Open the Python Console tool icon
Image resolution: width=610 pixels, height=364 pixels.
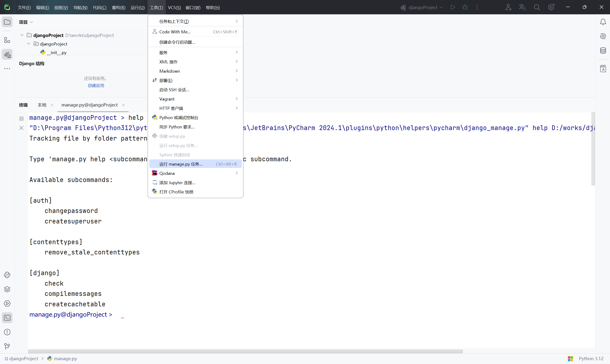click(x=7, y=275)
